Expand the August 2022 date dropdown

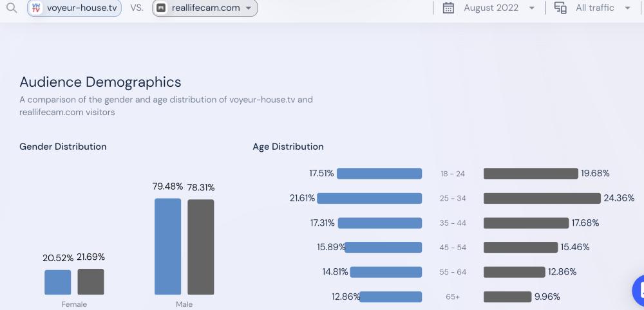[x=531, y=8]
